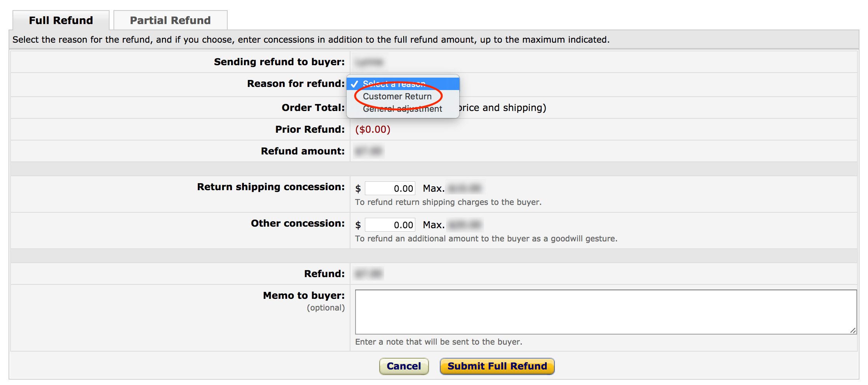Image resolution: width=868 pixels, height=385 pixels.
Task: Click the blurred buyer name field
Action: click(x=370, y=62)
